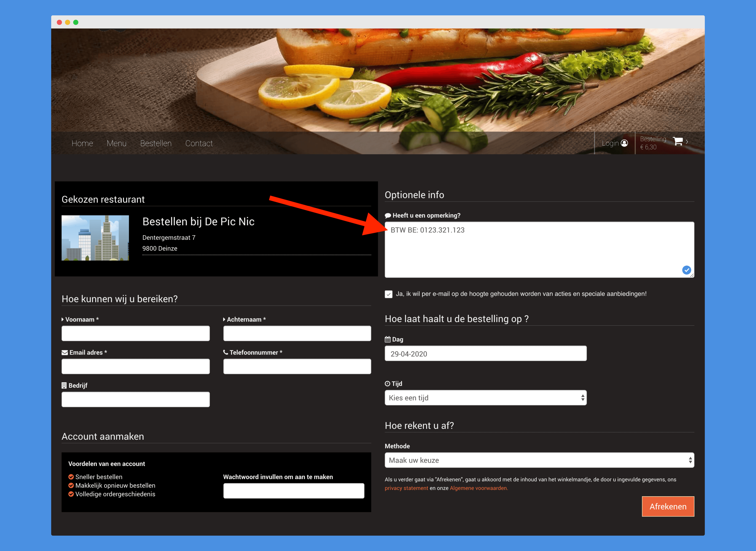
Task: Click the Wachtwoord password field
Action: click(x=294, y=491)
